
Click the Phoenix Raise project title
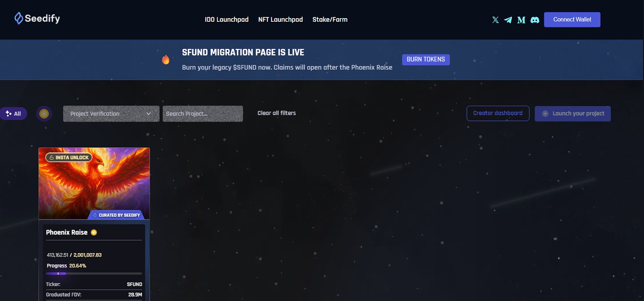(67, 232)
